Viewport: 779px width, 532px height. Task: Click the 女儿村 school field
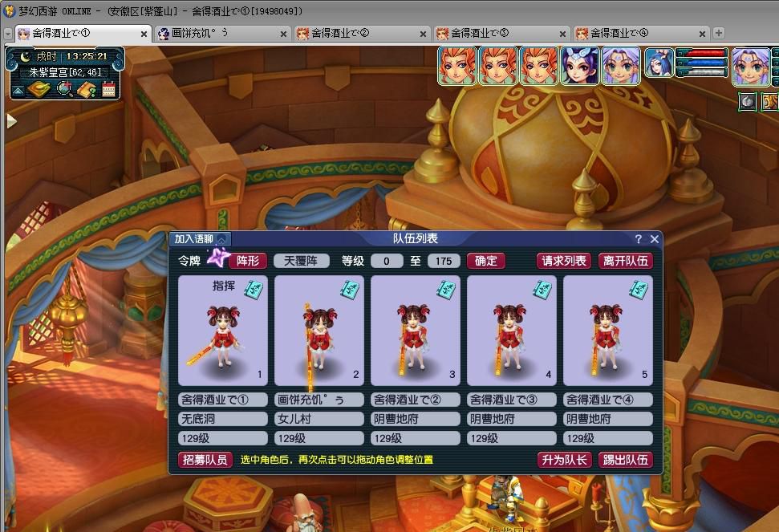point(319,419)
